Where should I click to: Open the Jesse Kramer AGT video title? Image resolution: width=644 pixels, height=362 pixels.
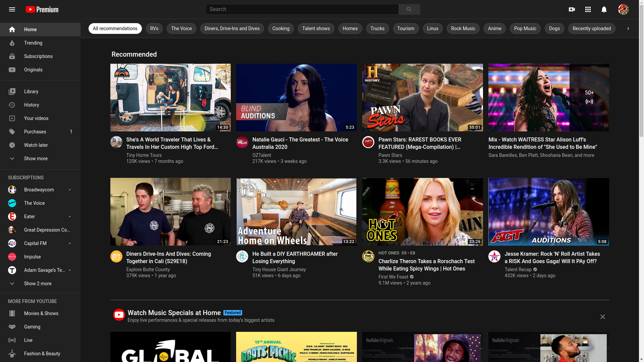[552, 258]
